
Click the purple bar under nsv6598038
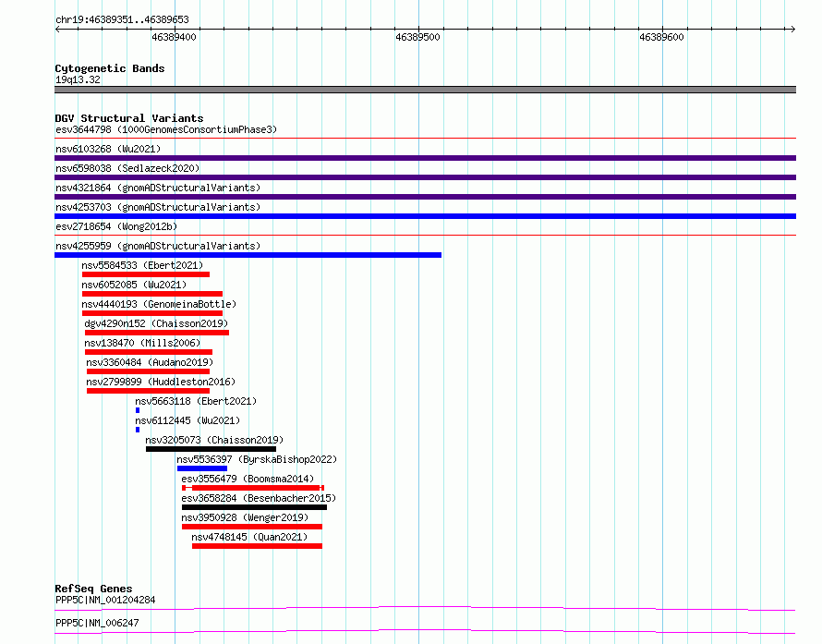tap(425, 177)
